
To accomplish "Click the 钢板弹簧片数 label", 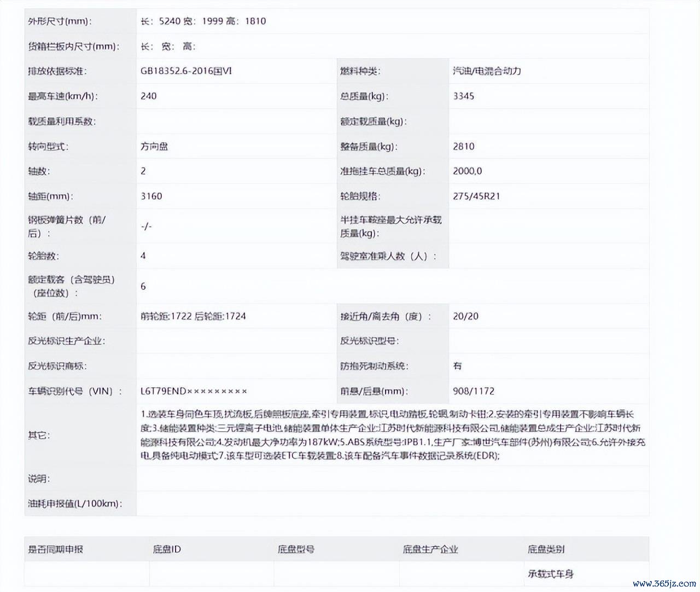I will click(67, 227).
